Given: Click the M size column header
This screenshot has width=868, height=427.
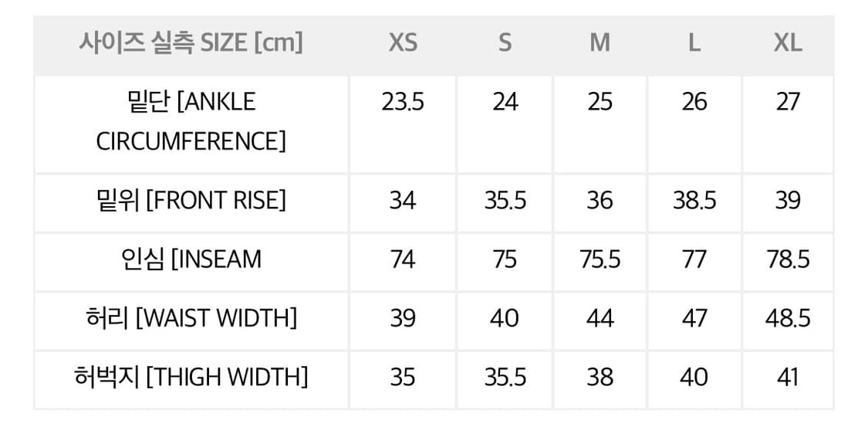Looking at the screenshot, I should pyautogui.click(x=599, y=42).
